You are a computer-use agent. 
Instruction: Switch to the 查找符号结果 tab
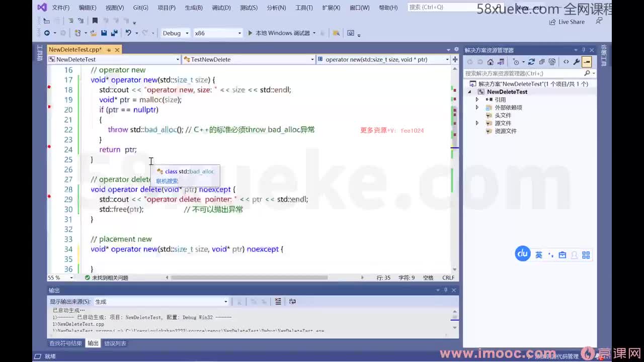pyautogui.click(x=65, y=343)
